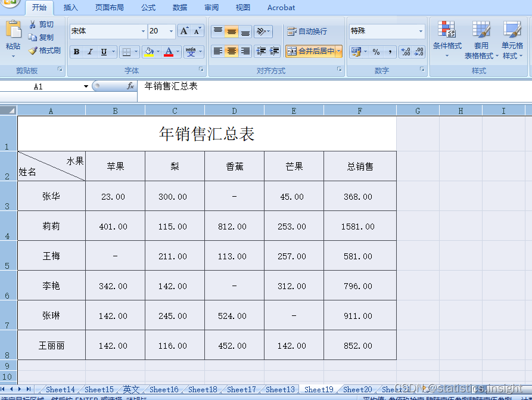Decrease font size with small A button
The height and width of the screenshot is (400, 532).
tap(197, 31)
